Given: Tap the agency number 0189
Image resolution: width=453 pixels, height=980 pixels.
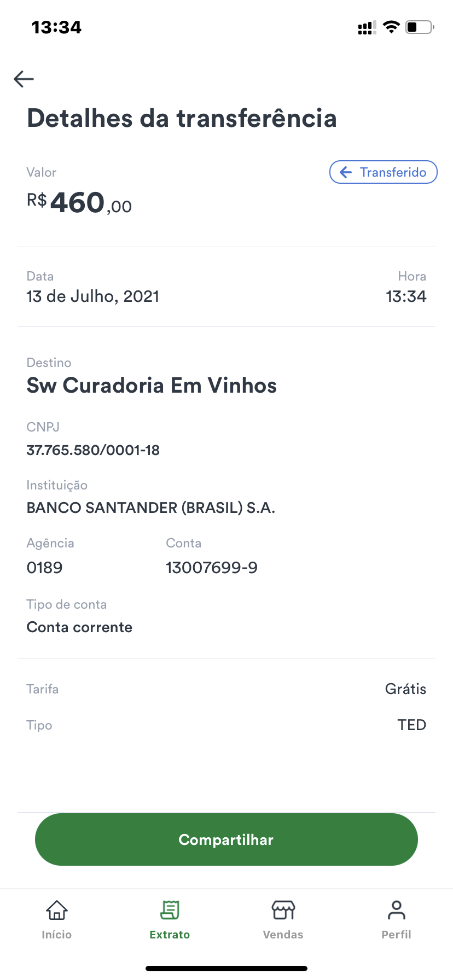Looking at the screenshot, I should tap(45, 568).
